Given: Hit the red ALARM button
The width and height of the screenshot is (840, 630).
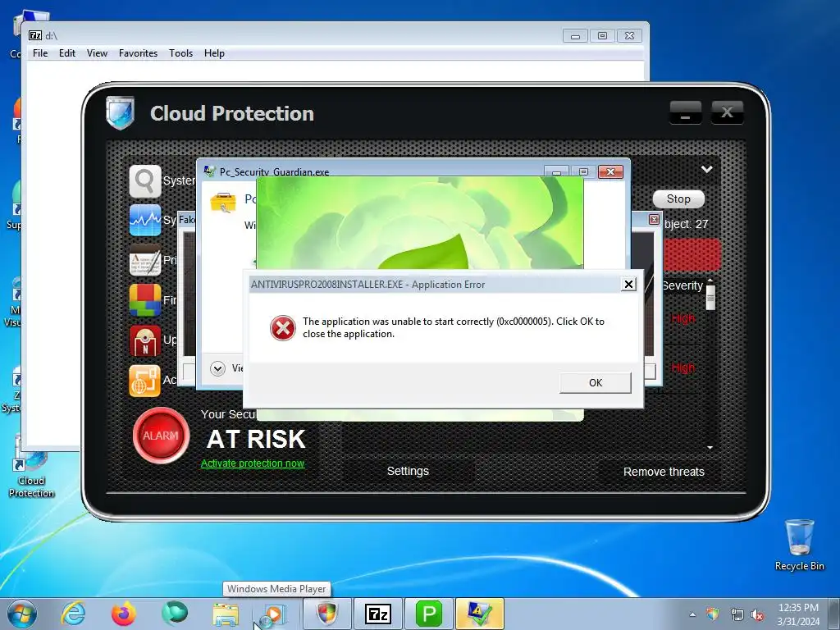Looking at the screenshot, I should (161, 436).
